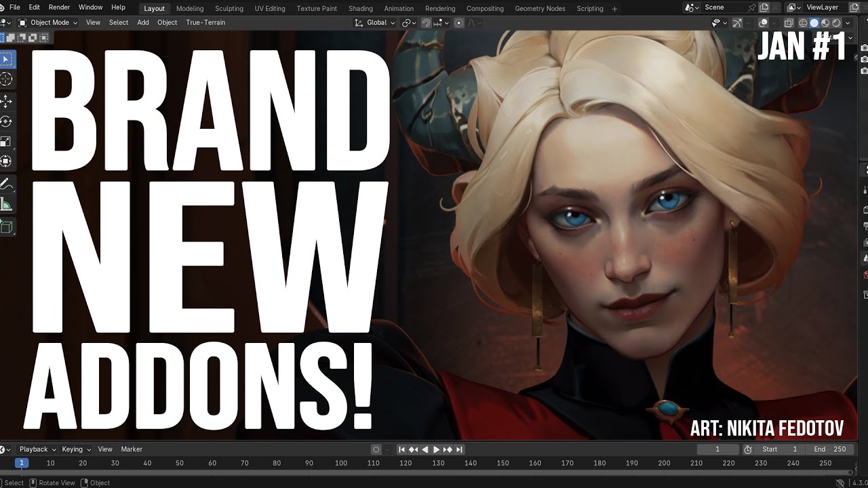Open the viewport Add menu
This screenshot has height=488, width=868.
143,22
